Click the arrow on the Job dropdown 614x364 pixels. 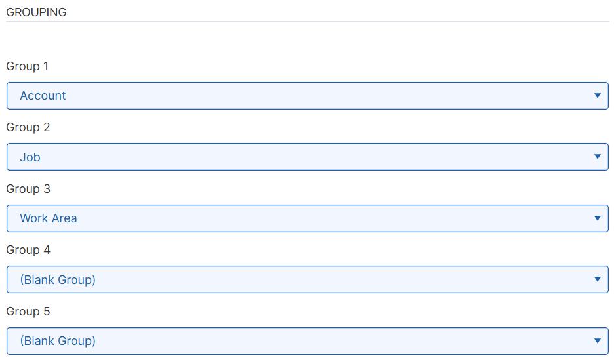tap(597, 157)
